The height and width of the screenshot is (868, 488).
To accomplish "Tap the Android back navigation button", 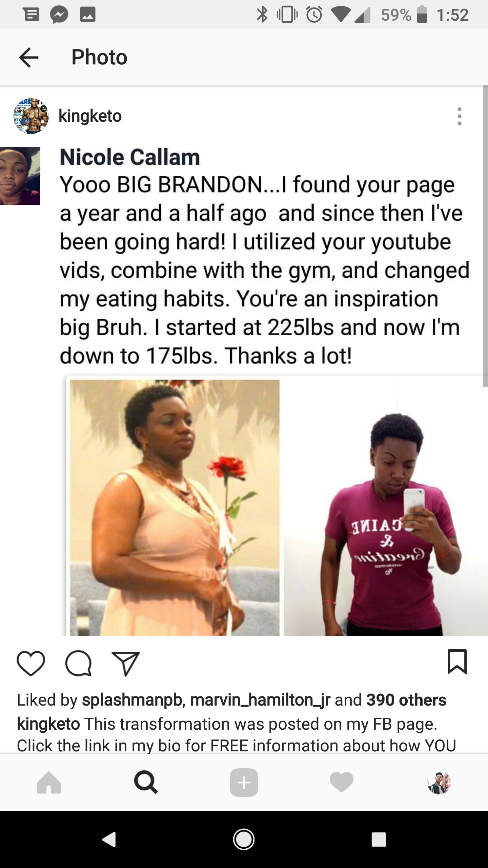I will (109, 840).
